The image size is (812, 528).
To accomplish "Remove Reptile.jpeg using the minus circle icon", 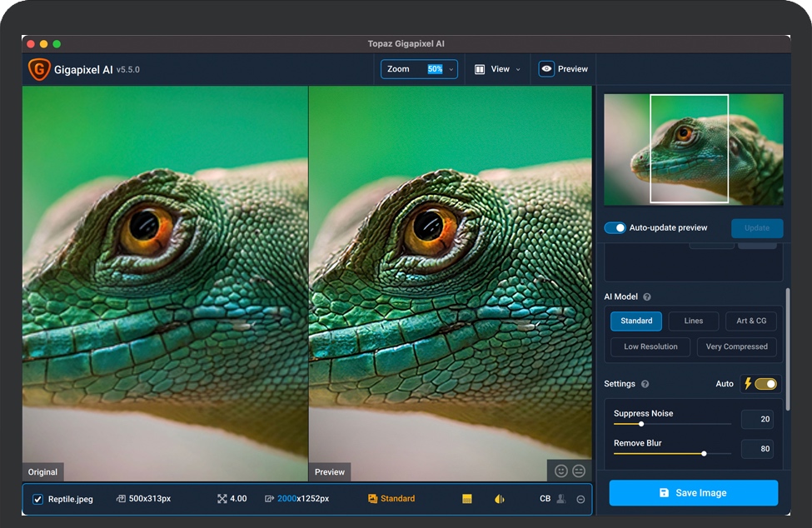I will tap(580, 500).
